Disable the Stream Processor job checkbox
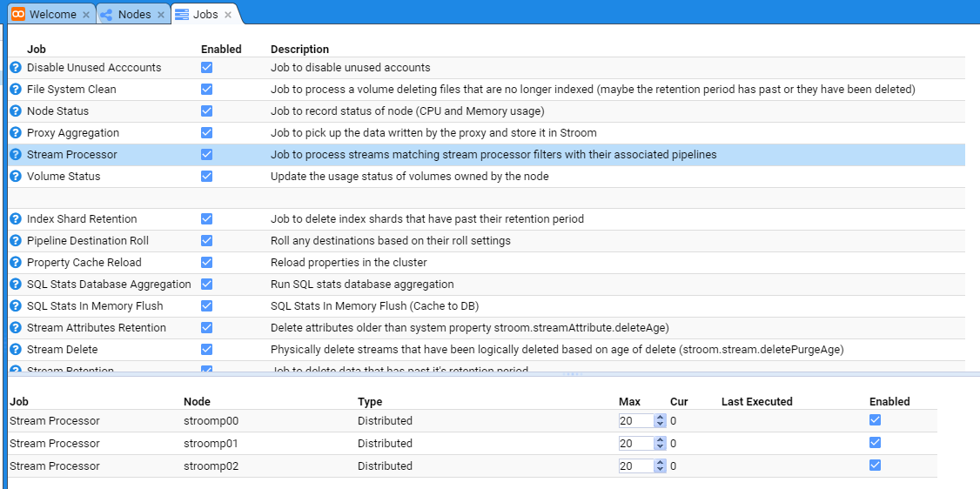 coord(206,155)
